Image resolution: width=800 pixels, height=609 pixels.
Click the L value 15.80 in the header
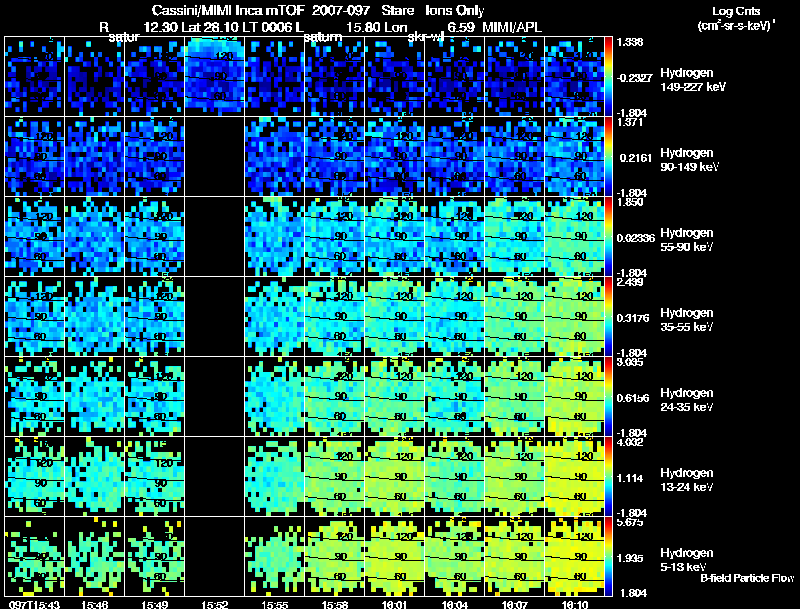click(364, 28)
